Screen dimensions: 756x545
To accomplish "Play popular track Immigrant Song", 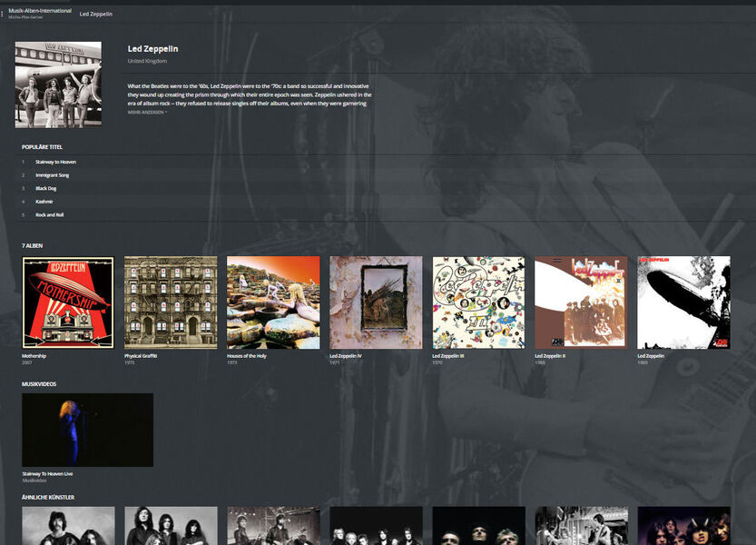I will [x=52, y=175].
